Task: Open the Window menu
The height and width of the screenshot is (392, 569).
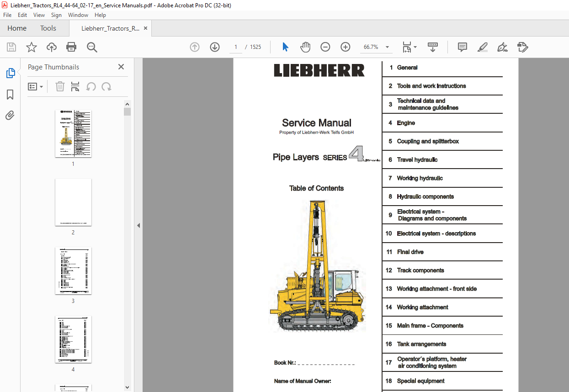Action: click(78, 15)
